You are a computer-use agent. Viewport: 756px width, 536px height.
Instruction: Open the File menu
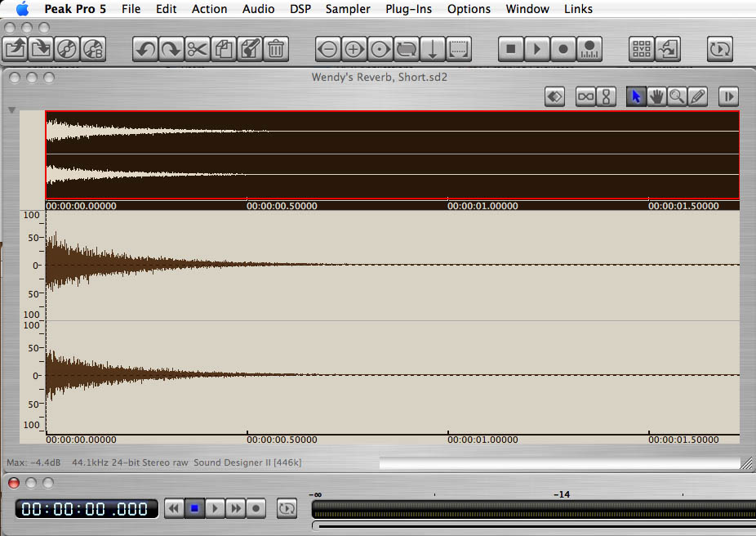[131, 9]
